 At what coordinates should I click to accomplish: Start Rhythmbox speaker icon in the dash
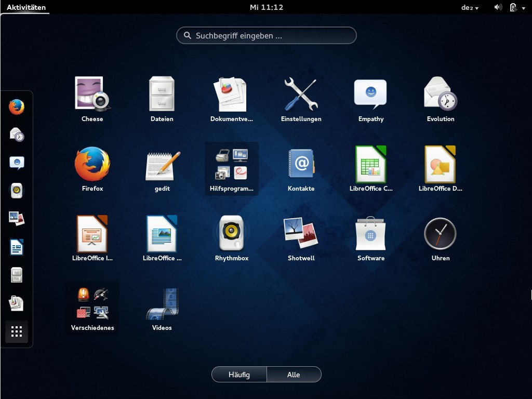coord(17,191)
